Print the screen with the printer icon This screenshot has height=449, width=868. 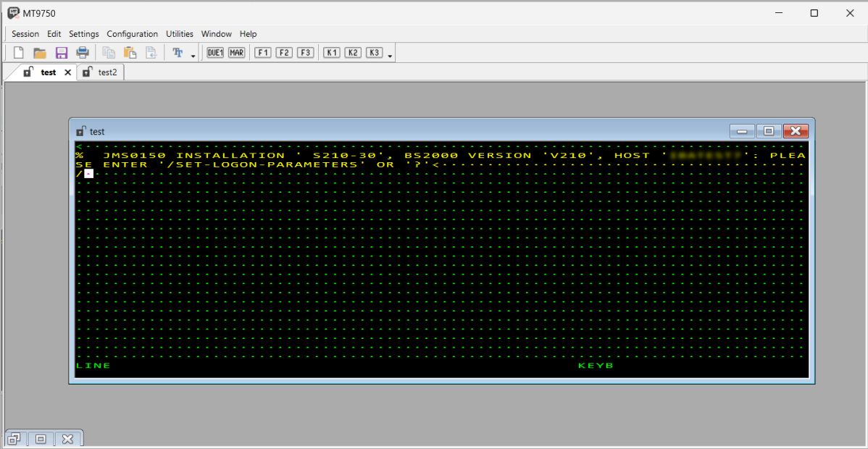pyautogui.click(x=83, y=53)
